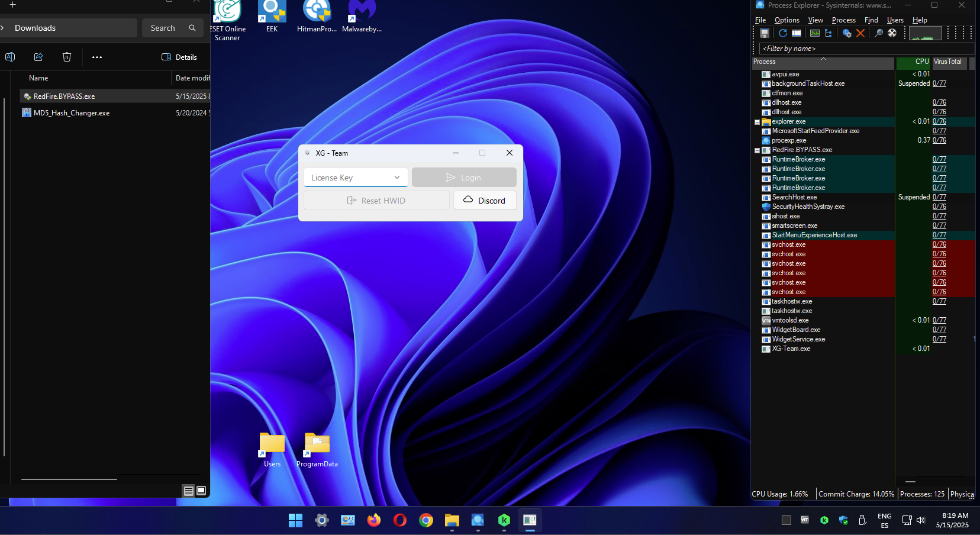
Task: Toggle the process tree view toolbar icon
Action: (828, 33)
